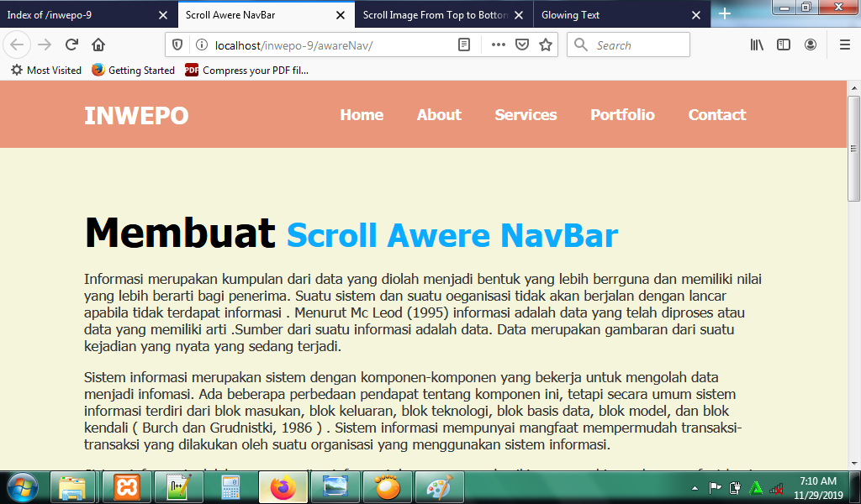Open the Library bookmarks and history icon
861x504 pixels.
757,45
